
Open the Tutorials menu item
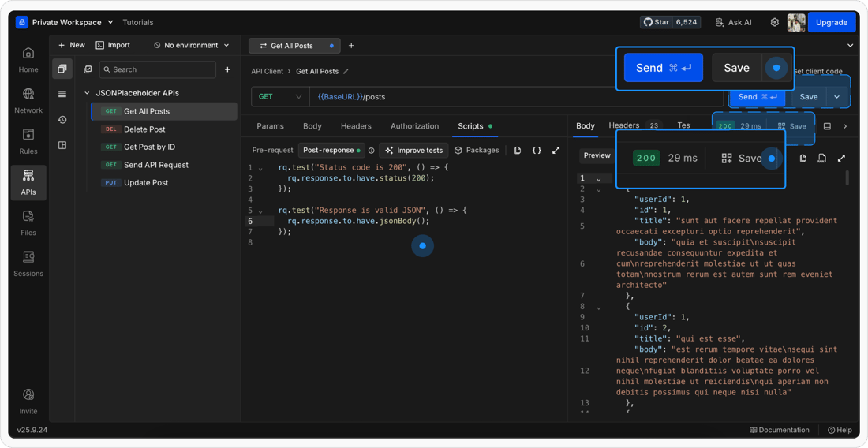138,23
